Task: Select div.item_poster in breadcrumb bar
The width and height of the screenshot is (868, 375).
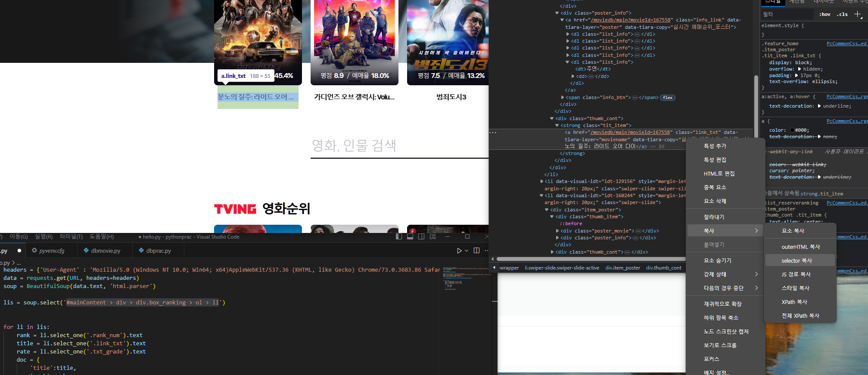Action: [x=622, y=268]
